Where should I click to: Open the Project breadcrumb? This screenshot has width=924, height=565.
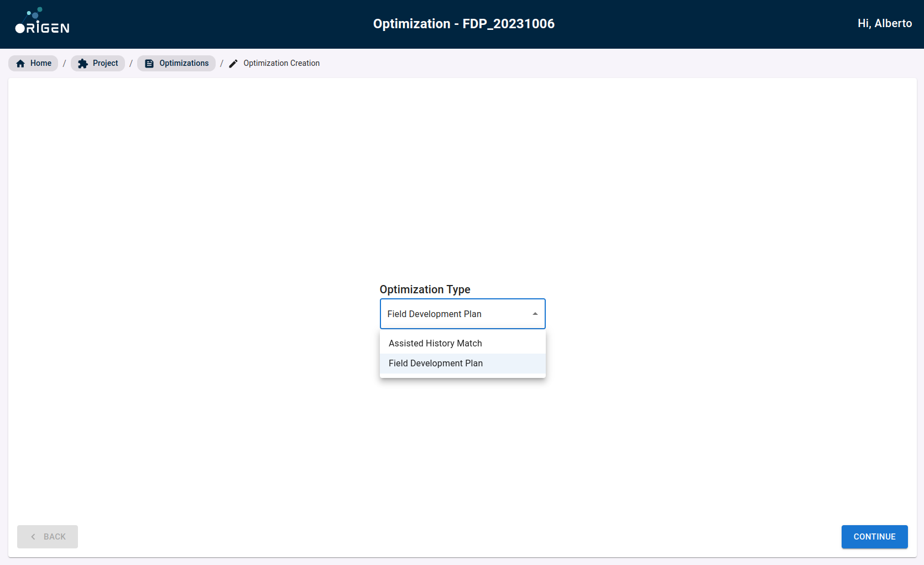click(x=98, y=63)
